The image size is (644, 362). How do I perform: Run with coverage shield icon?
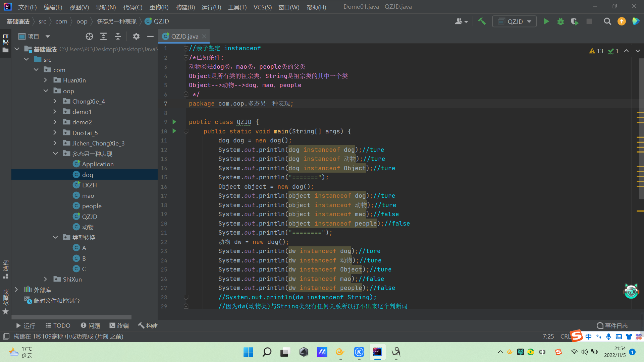click(x=575, y=21)
